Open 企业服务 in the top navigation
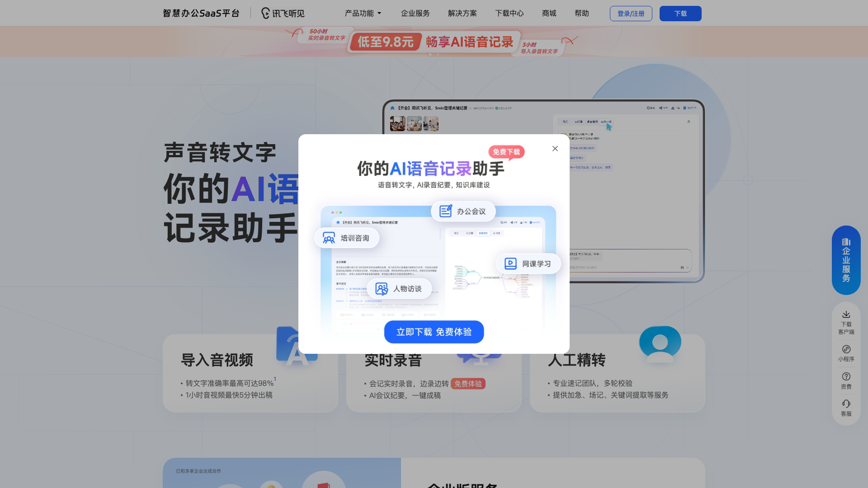The height and width of the screenshot is (488, 868). [415, 14]
